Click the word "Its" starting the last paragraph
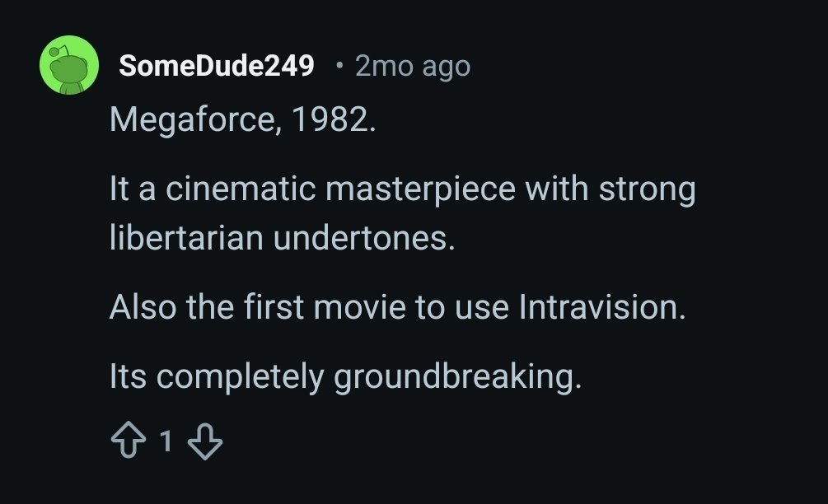Screen dimensions: 828x504 tap(128, 377)
